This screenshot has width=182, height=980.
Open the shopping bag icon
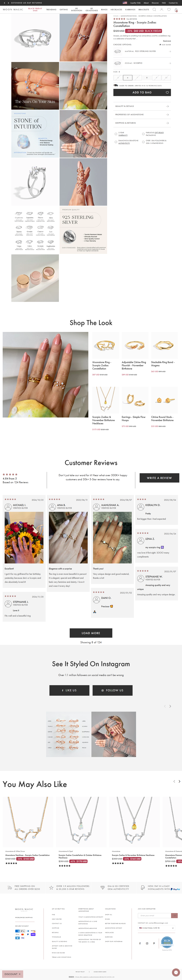click(x=176, y=9)
